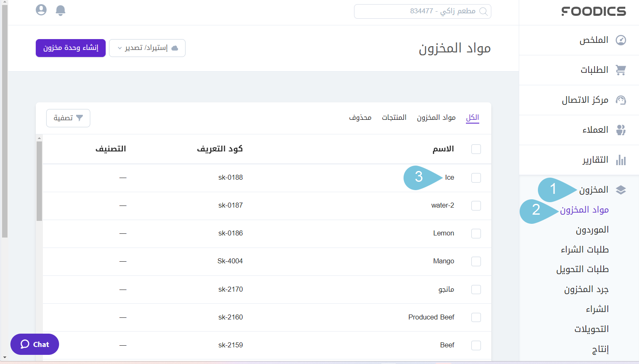Select the checkbox next to Lemon

(476, 233)
